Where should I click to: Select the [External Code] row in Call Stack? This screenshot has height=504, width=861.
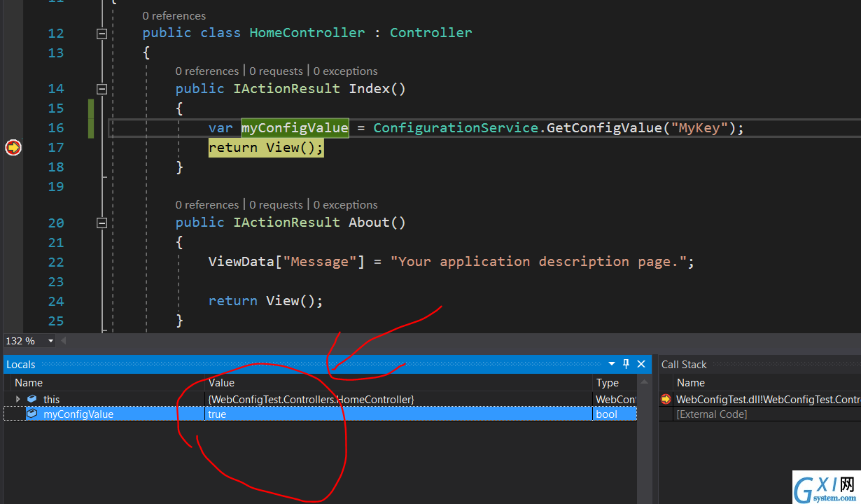coord(712,414)
